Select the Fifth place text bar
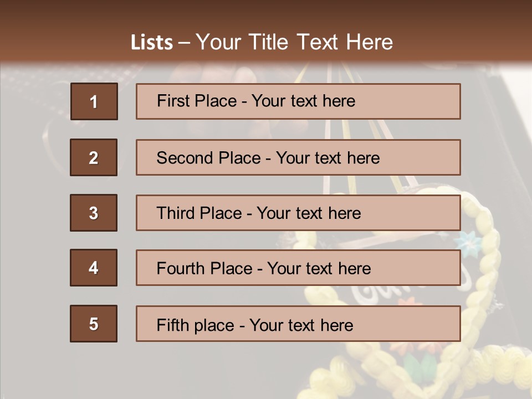This screenshot has height=399, width=532. click(298, 324)
